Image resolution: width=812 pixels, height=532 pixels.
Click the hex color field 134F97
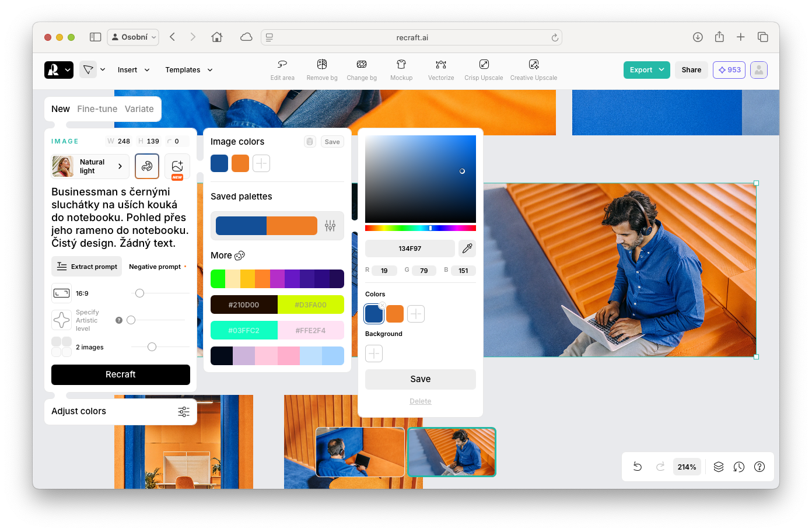tap(410, 249)
